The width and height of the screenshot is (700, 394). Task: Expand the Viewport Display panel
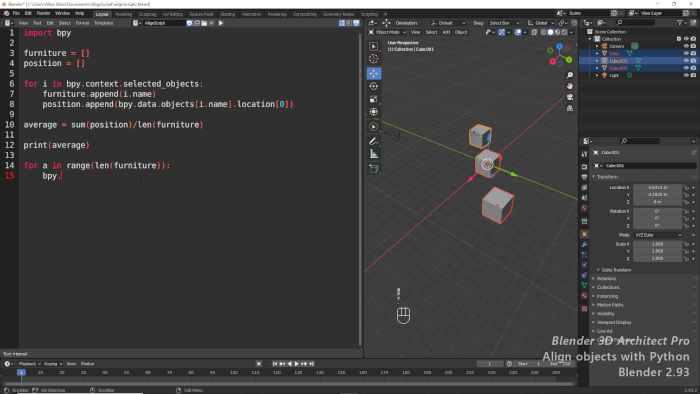point(613,322)
